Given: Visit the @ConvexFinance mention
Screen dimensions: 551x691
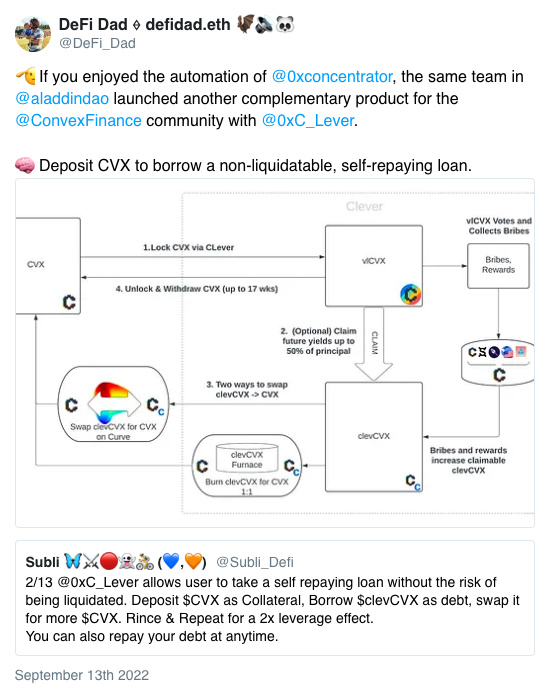Looking at the screenshot, I should pyautogui.click(x=78, y=121).
